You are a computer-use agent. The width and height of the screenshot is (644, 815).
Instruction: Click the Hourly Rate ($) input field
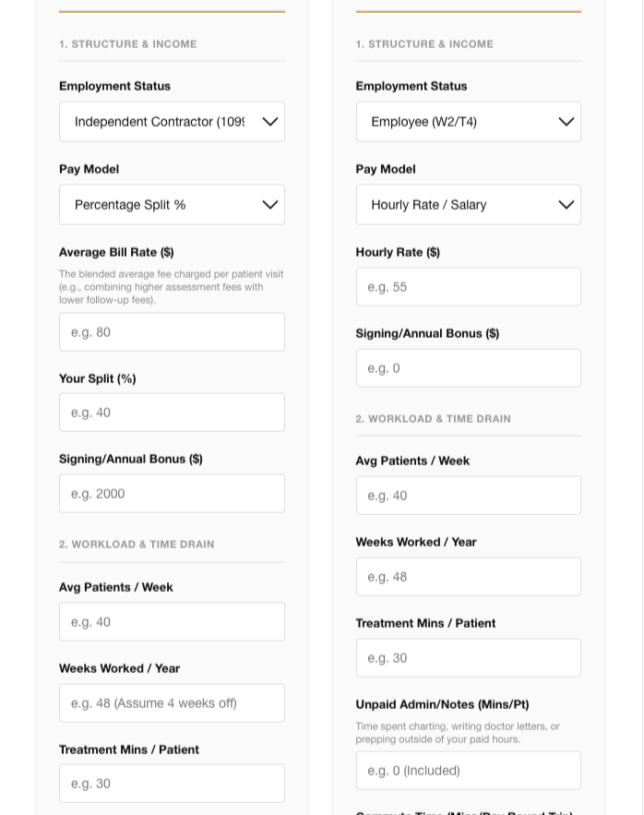coord(468,287)
